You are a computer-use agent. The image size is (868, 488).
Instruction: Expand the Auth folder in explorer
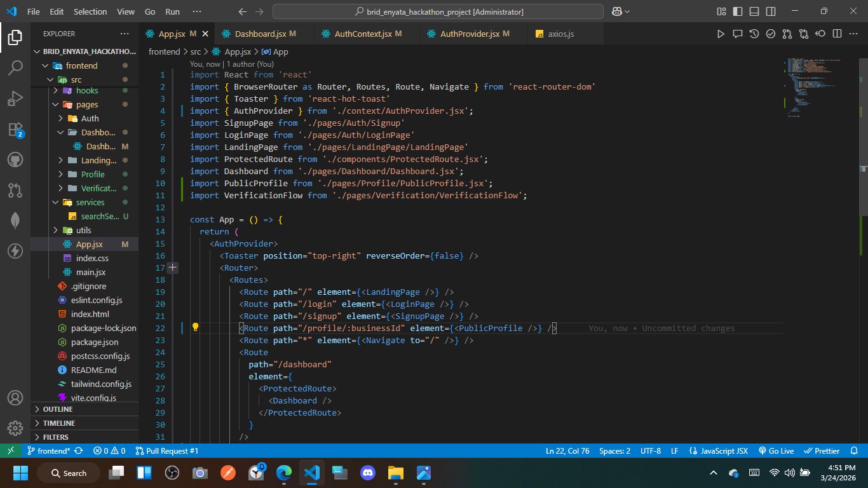pos(90,118)
